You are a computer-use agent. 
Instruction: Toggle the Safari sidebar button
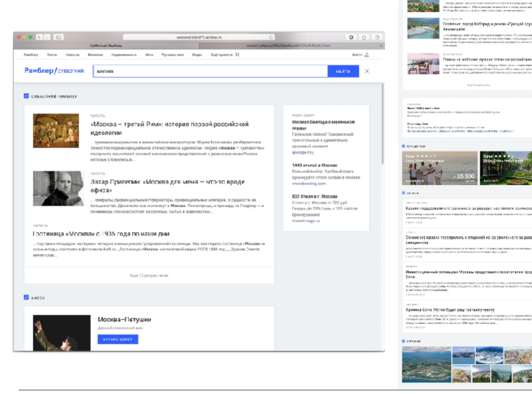click(59, 37)
